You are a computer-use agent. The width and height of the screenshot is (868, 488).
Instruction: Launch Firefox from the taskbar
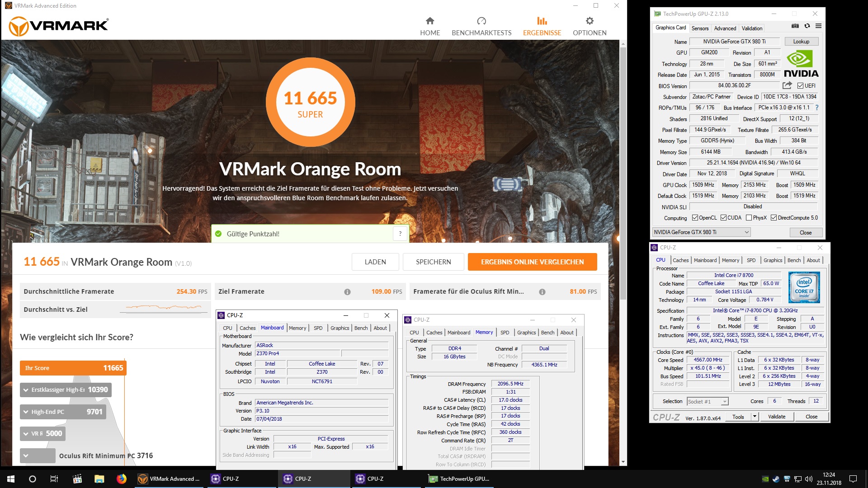point(121,479)
